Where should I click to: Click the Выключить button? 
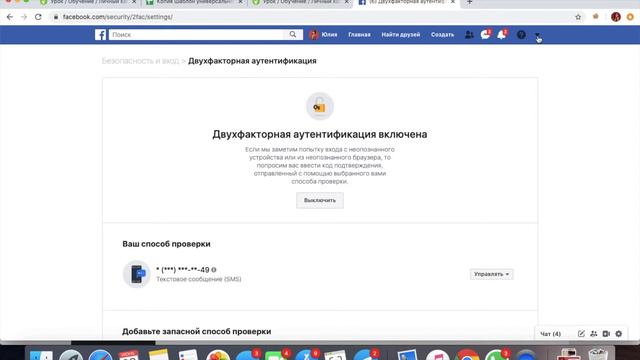pyautogui.click(x=320, y=200)
